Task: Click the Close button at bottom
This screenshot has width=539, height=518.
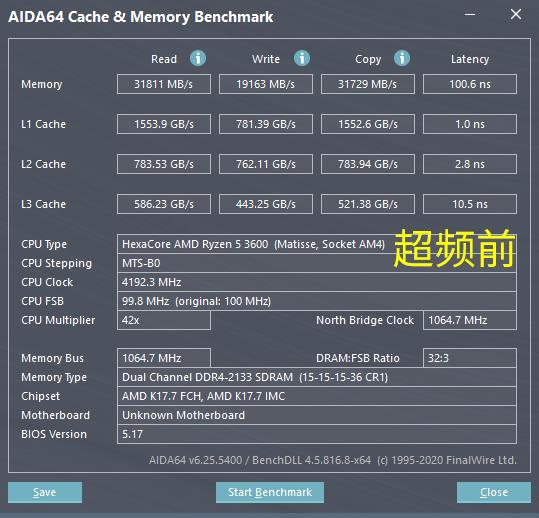Action: coord(494,492)
